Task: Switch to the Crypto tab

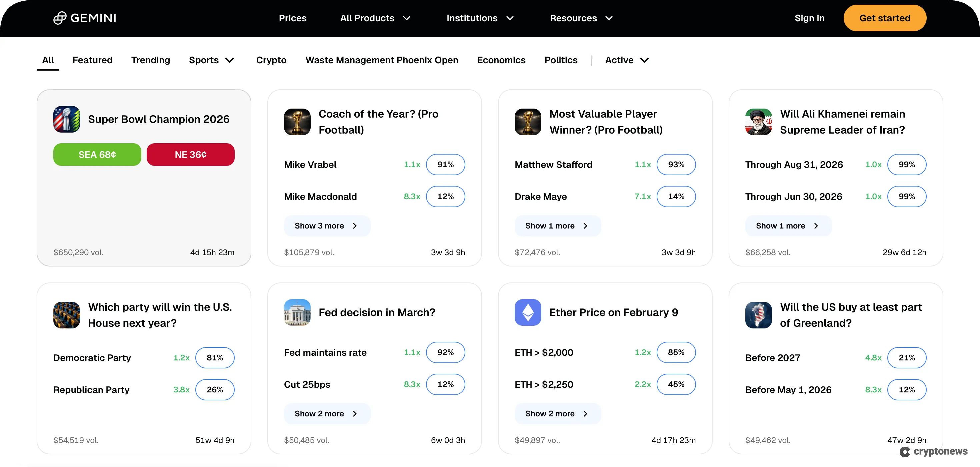Action: (x=271, y=60)
